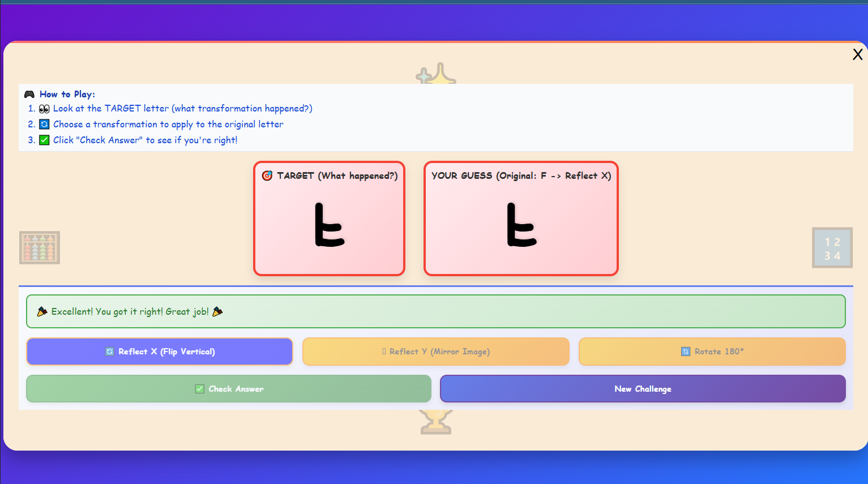
Task: Click the flipped letter in the TARGET card
Action: click(329, 225)
